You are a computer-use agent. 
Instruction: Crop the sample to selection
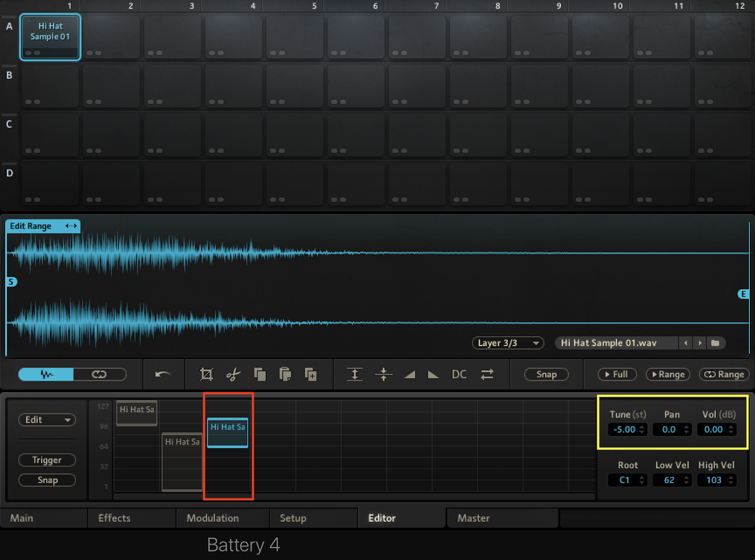coord(207,374)
